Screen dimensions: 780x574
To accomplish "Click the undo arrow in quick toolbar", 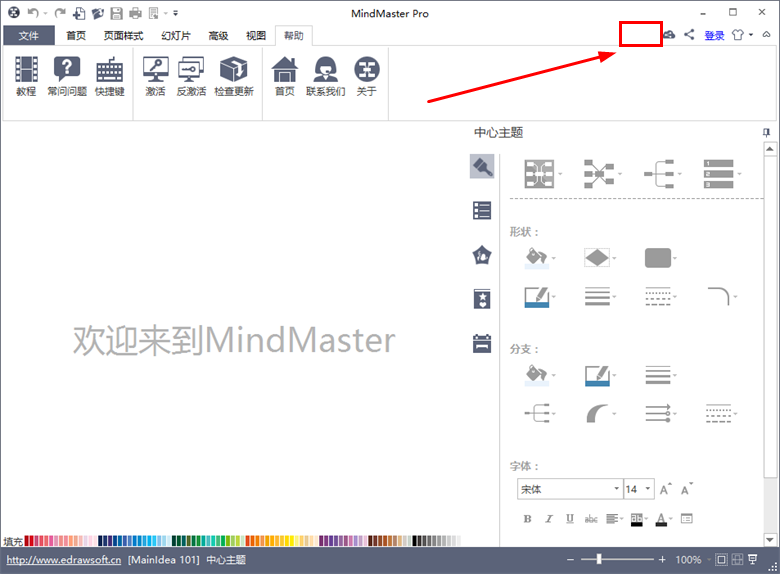I will point(33,13).
